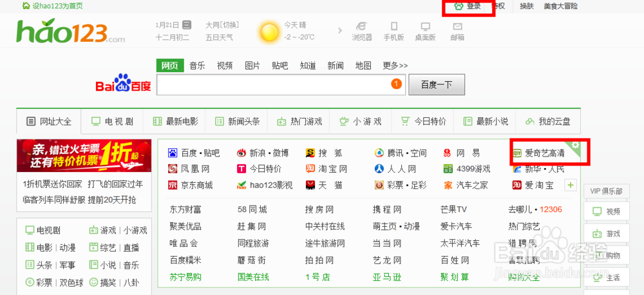Switch city via 大同[切换]

222,25
